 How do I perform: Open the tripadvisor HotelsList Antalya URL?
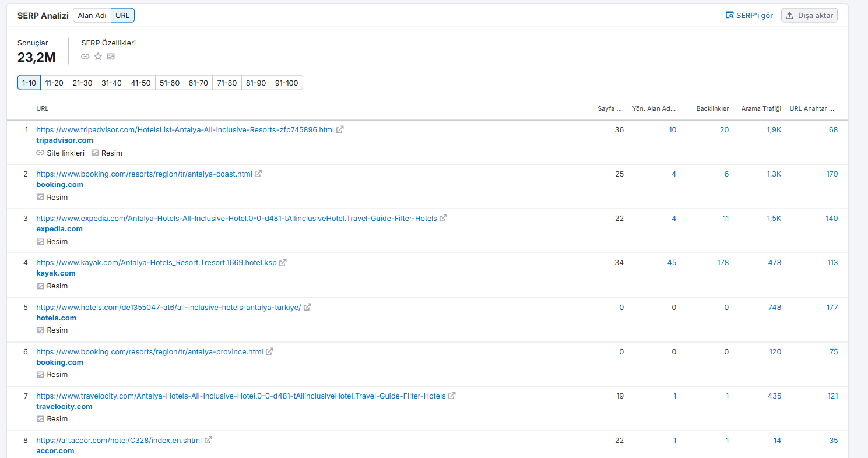pyautogui.click(x=185, y=129)
